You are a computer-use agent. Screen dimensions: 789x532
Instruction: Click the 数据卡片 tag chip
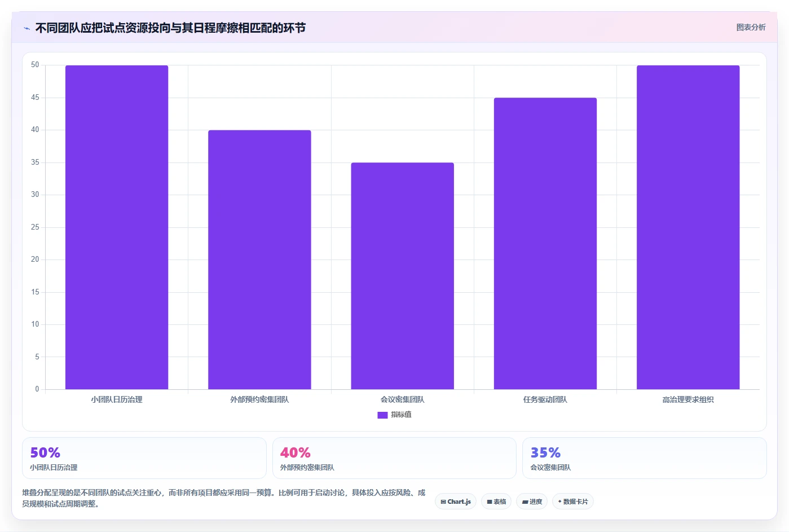(573, 502)
